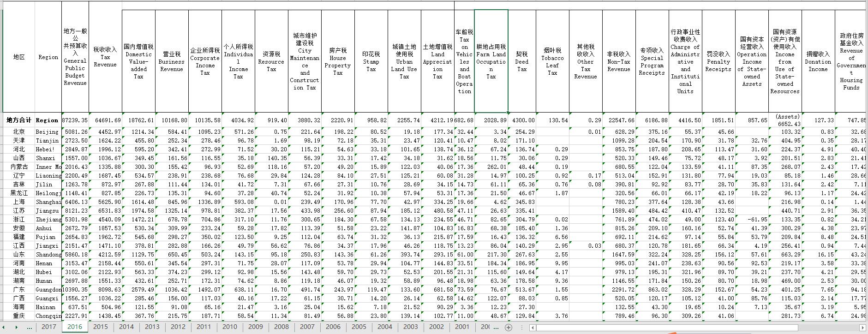Select the Urban Land Use Tax header
The width and height of the screenshot is (868, 334).
(x=404, y=61)
